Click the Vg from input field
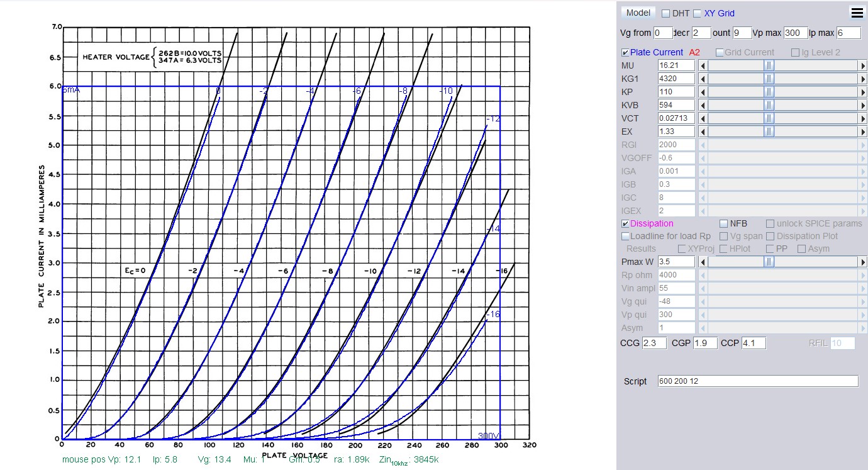Image resolution: width=868 pixels, height=470 pixels. [x=664, y=33]
